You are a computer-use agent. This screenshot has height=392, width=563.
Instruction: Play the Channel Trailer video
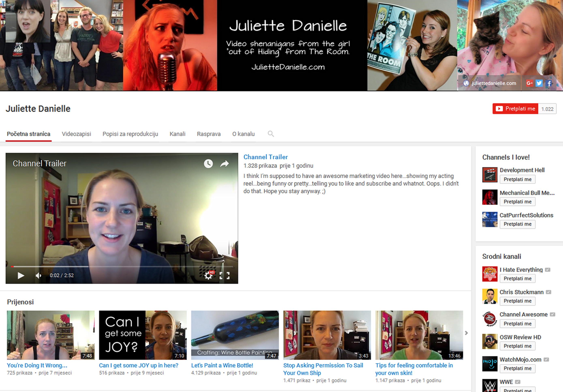[21, 276]
